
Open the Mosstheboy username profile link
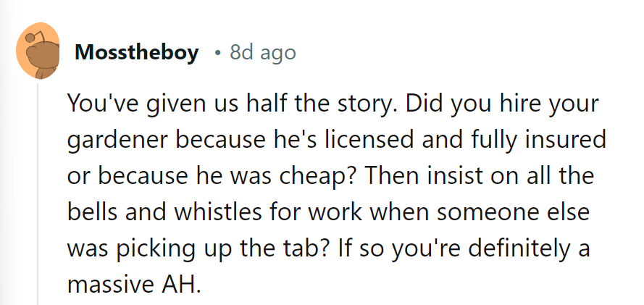pyautogui.click(x=136, y=54)
